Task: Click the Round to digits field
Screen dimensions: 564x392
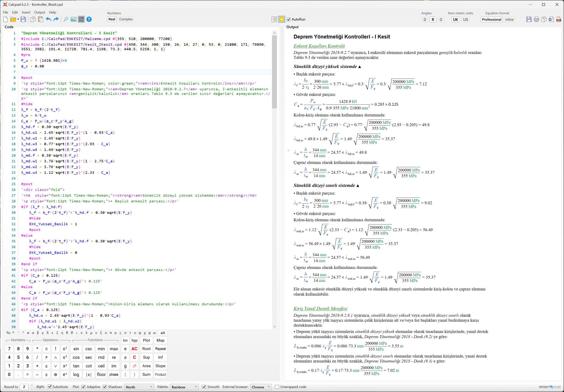Action: (24, 387)
